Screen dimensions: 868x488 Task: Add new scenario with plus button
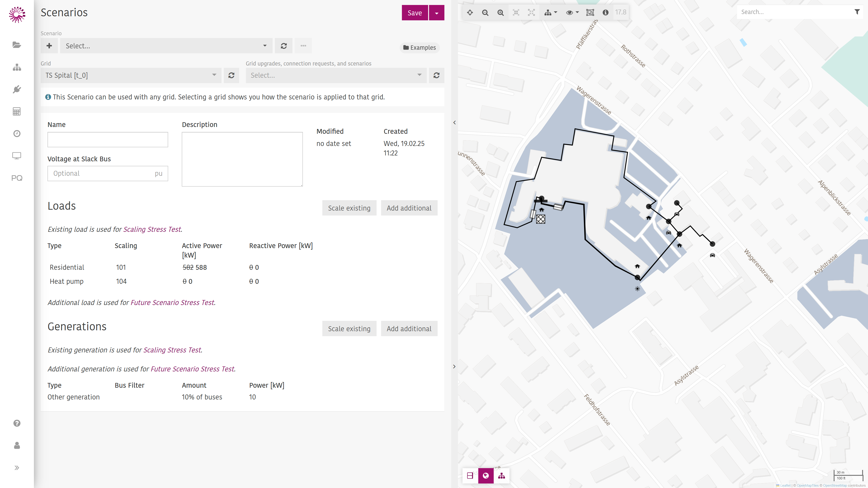[x=49, y=46]
